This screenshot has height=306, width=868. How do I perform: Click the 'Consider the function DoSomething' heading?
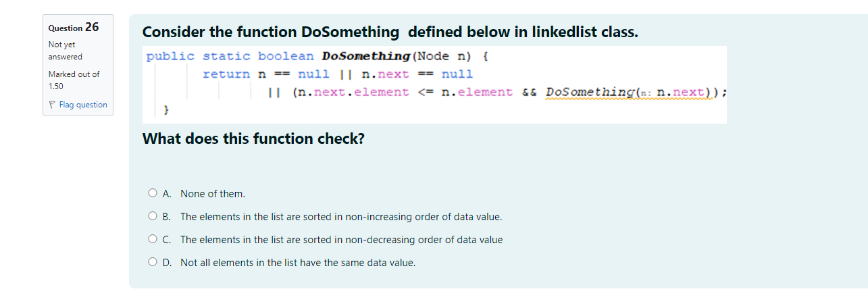click(390, 32)
